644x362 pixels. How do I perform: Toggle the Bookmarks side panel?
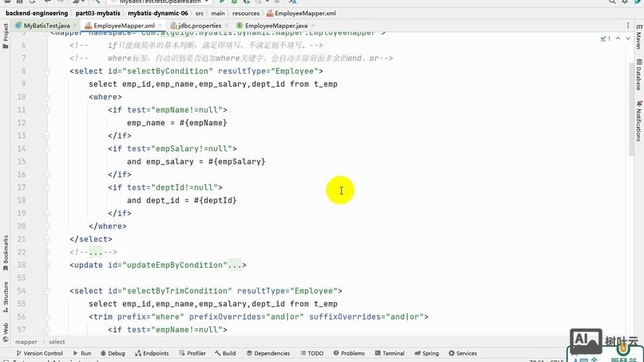(x=6, y=249)
